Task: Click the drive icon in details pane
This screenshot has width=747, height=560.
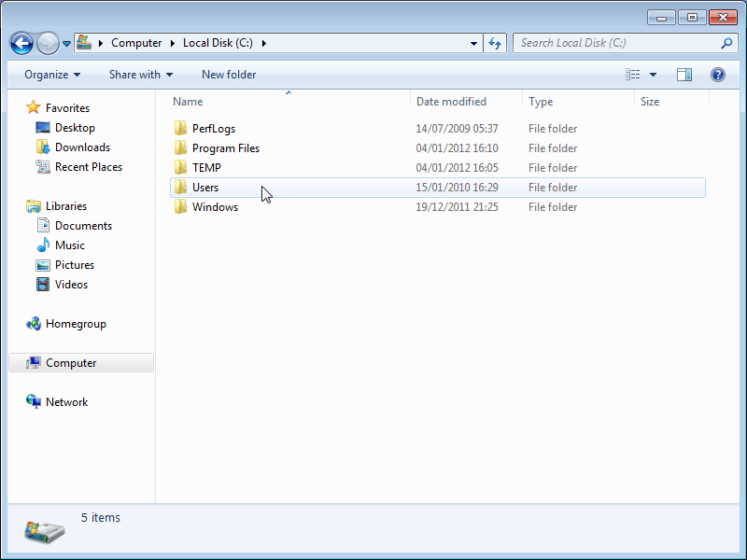Action: [44, 532]
